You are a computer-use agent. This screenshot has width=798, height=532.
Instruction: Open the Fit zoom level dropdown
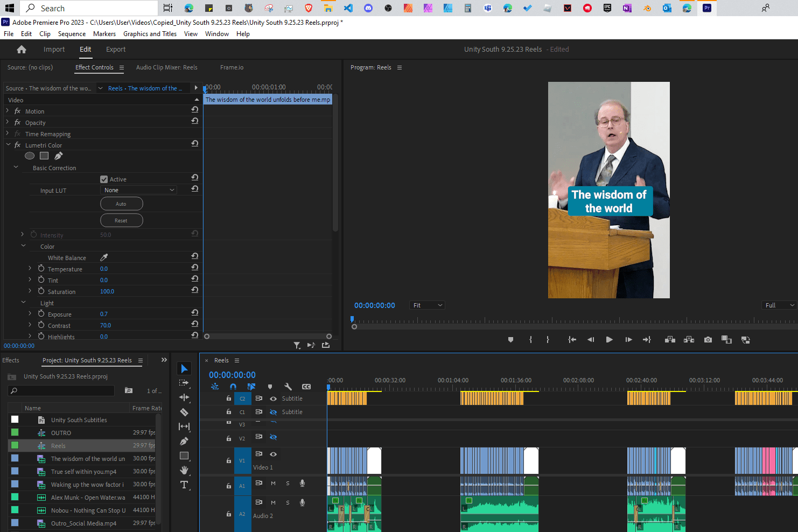point(427,305)
